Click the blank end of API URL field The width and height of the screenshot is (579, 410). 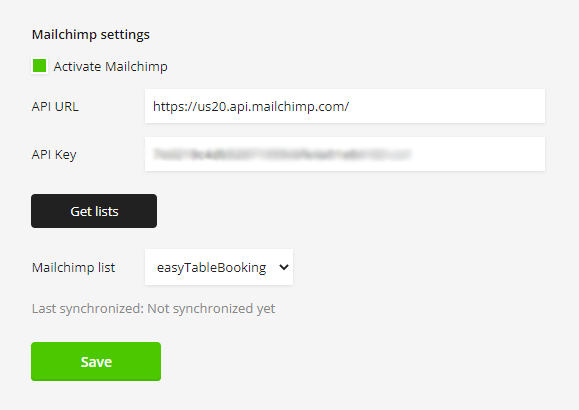[x=447, y=106]
